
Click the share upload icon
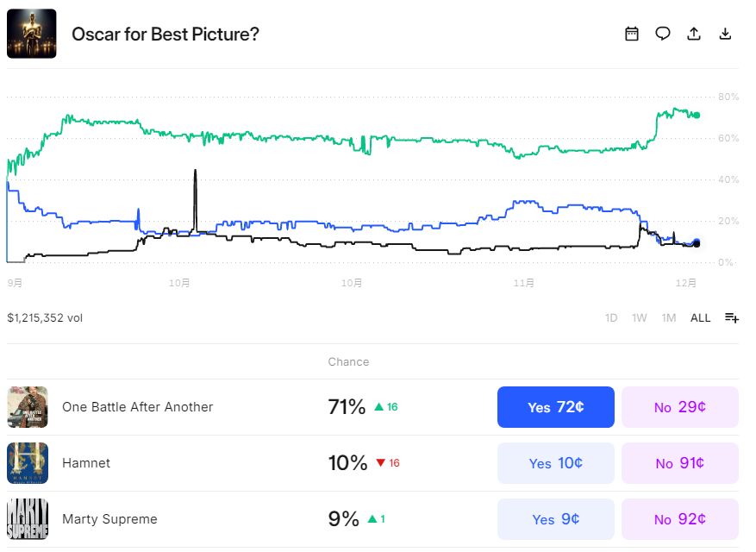tap(694, 34)
